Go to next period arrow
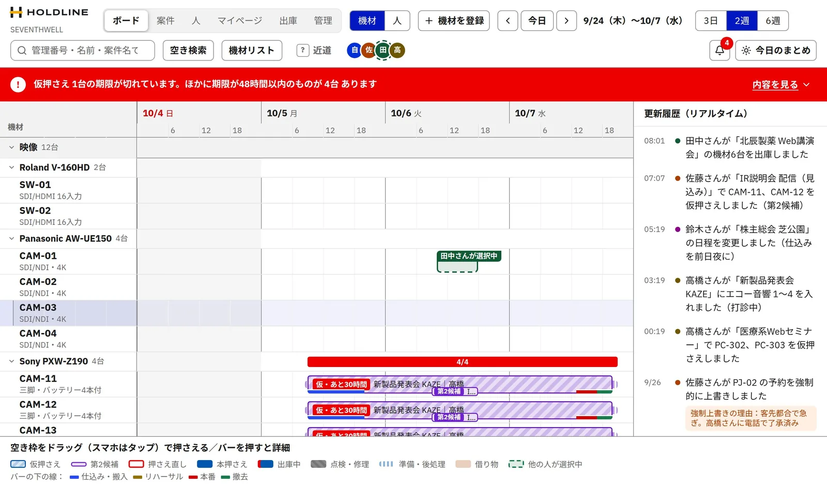The image size is (827, 504). (566, 21)
